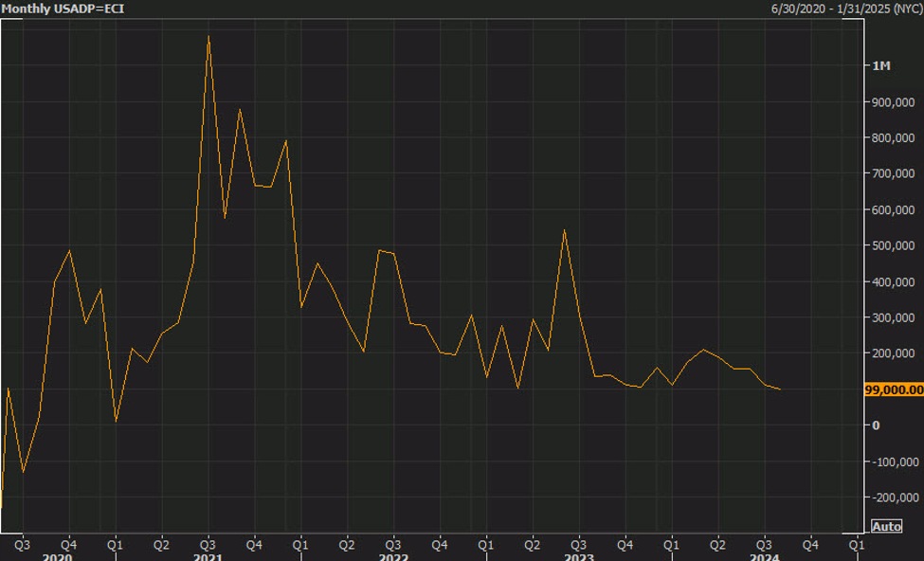
Task: Select the rightmost Q1 label on time axis
Action: pos(856,545)
